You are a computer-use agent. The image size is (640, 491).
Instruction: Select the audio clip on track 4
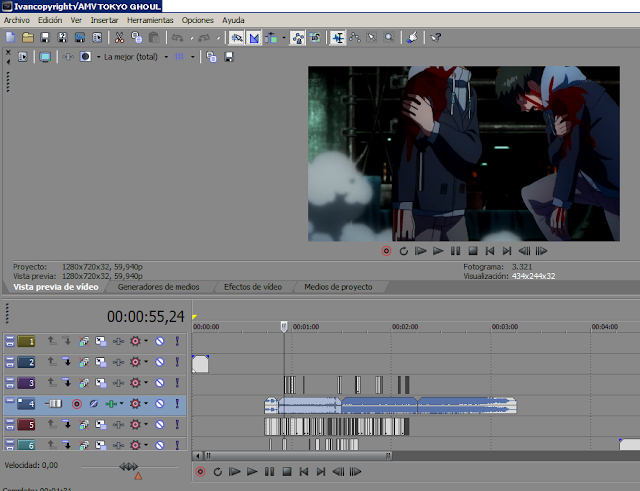click(x=391, y=406)
